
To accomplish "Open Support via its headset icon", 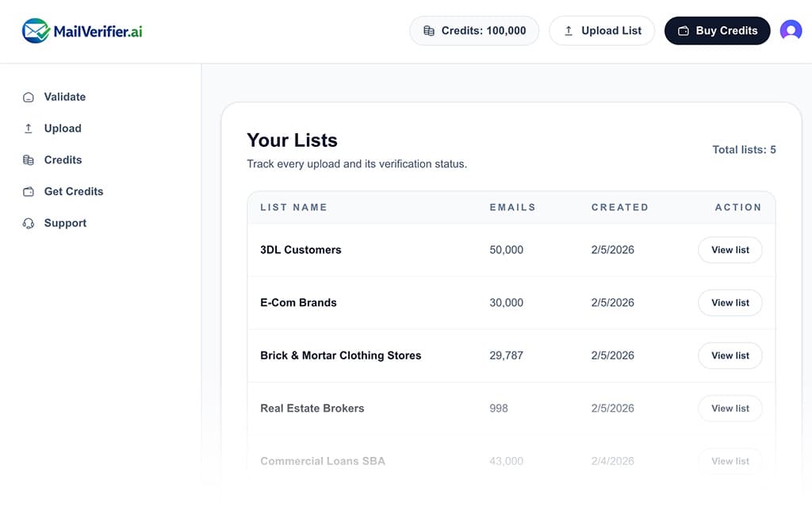I will coord(29,223).
